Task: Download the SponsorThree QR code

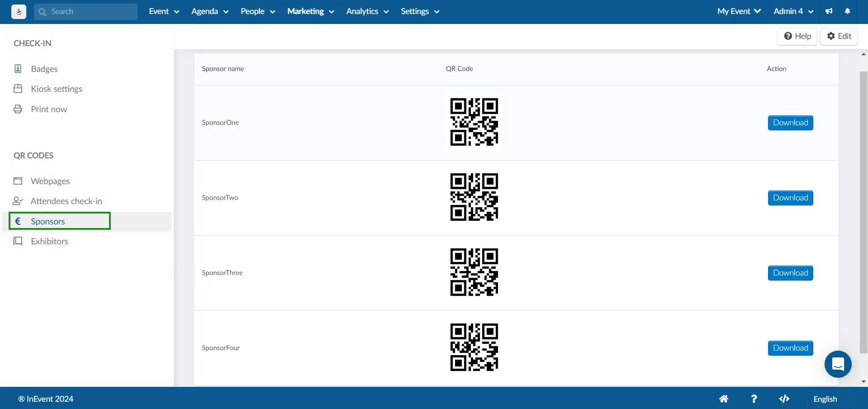Action: 790,273
